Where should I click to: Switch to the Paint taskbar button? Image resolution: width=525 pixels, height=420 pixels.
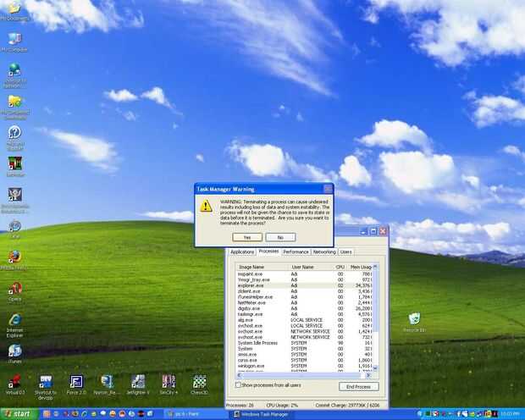[196, 414]
